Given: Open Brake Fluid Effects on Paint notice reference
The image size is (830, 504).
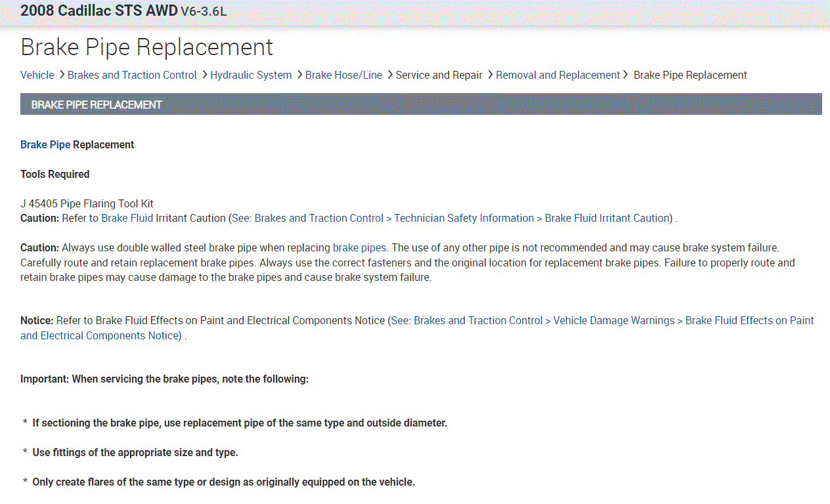Looking at the screenshot, I should [417, 328].
